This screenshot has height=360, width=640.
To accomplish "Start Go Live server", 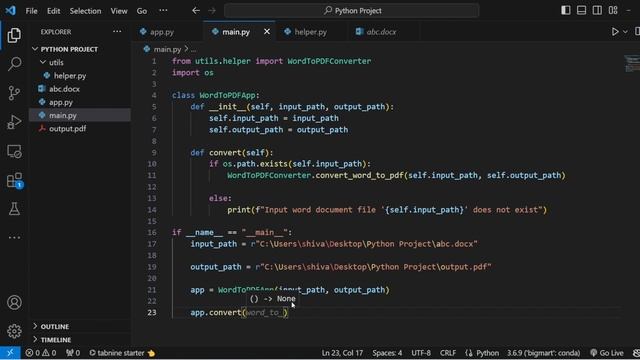I will coord(607,353).
